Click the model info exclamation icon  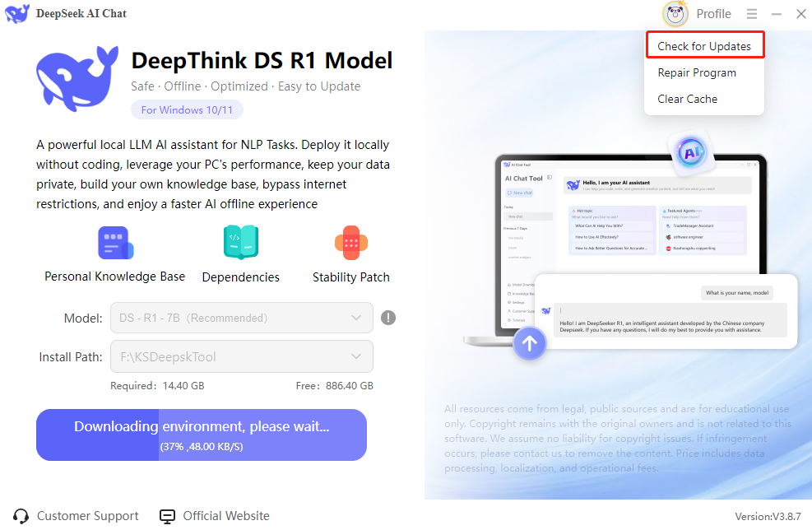coord(388,318)
